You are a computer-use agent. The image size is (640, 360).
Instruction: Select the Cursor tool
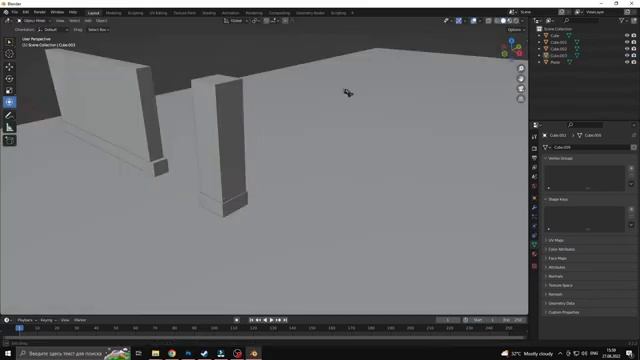point(9,53)
